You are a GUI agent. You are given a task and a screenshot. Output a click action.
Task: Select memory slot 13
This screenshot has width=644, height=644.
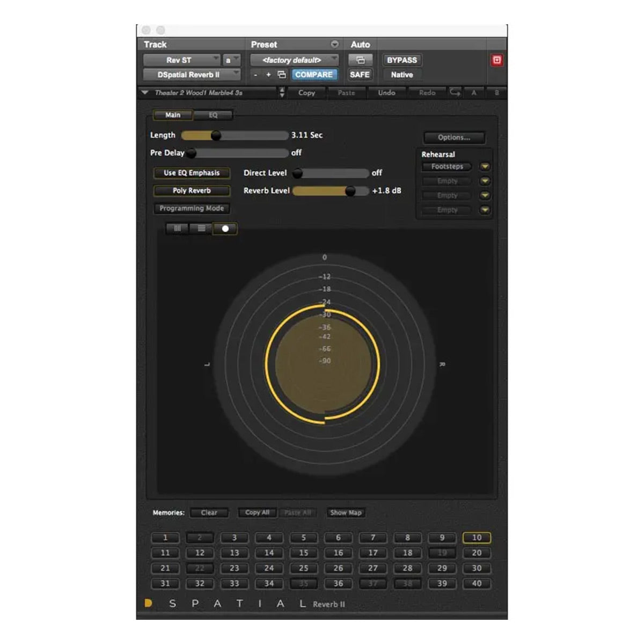tap(235, 553)
